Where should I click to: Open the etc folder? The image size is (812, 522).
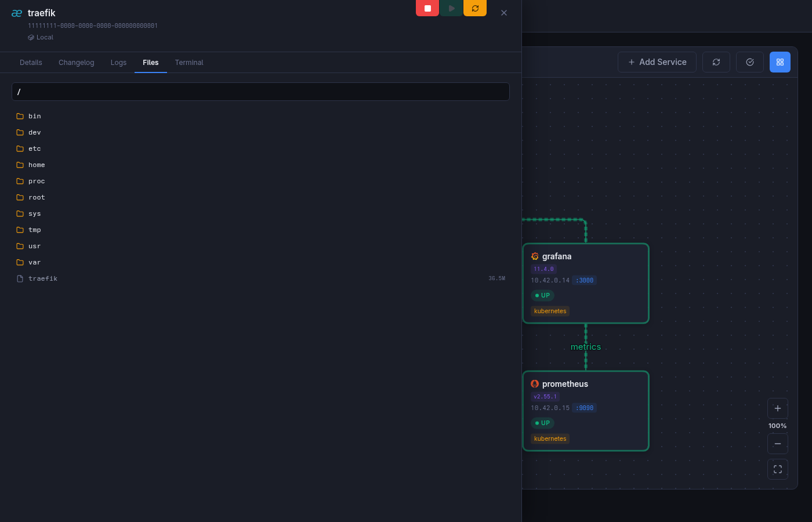pyautogui.click(x=260, y=148)
